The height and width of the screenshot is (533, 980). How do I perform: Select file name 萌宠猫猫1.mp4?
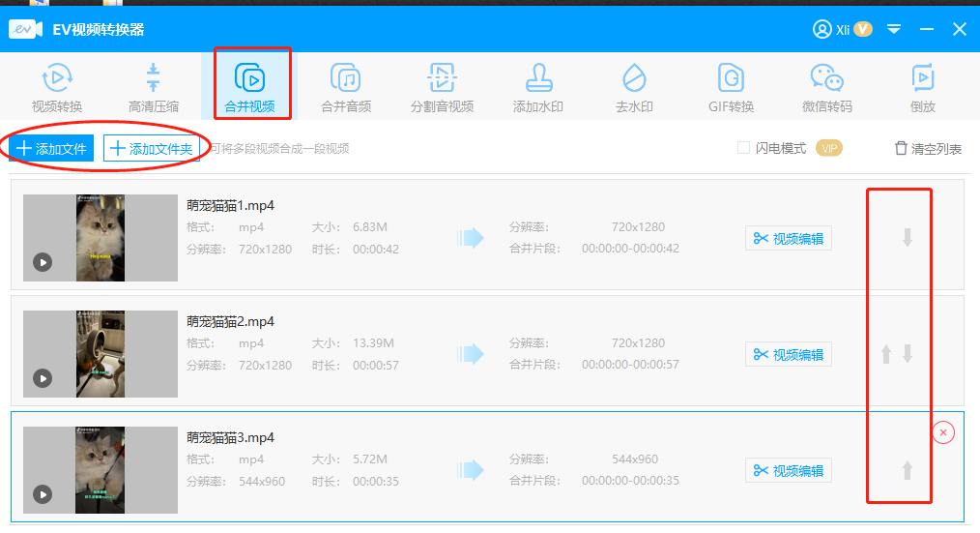[x=230, y=205]
